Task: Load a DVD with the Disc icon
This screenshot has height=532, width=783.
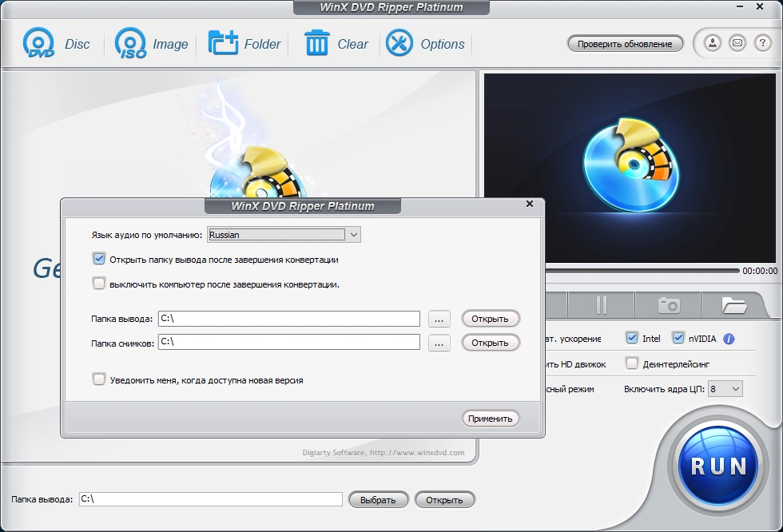Action: point(39,43)
